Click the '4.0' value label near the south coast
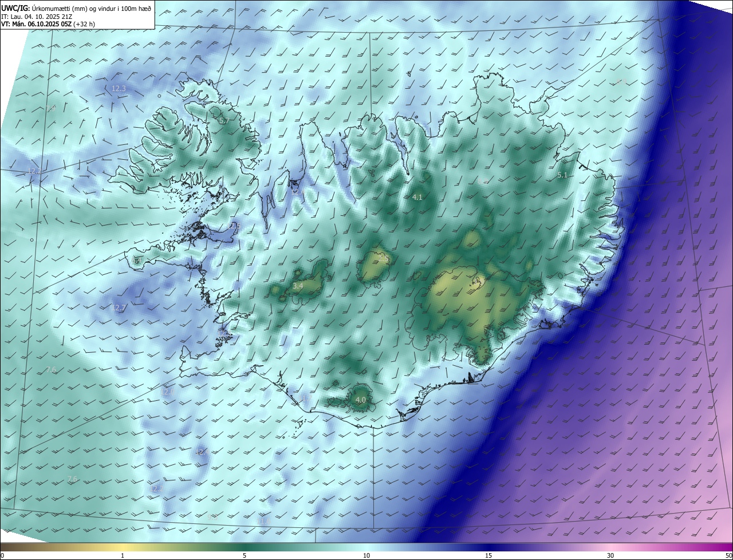The width and height of the screenshot is (733, 560). tap(360, 400)
